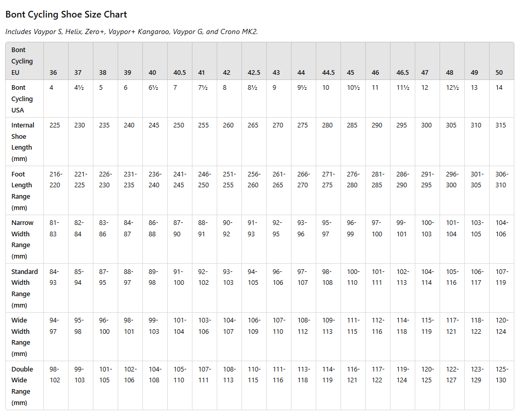The height and width of the screenshot is (420, 519).
Task: Click the italic subtitle listing Vaypor S models
Action: tap(132, 31)
